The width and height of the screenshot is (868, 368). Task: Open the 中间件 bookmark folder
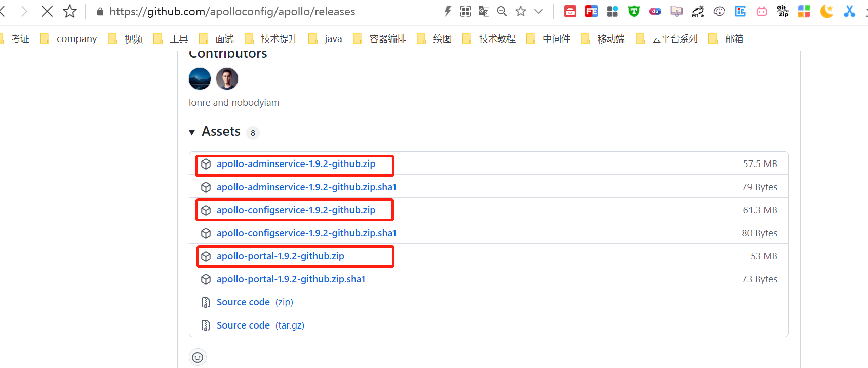tap(548, 38)
